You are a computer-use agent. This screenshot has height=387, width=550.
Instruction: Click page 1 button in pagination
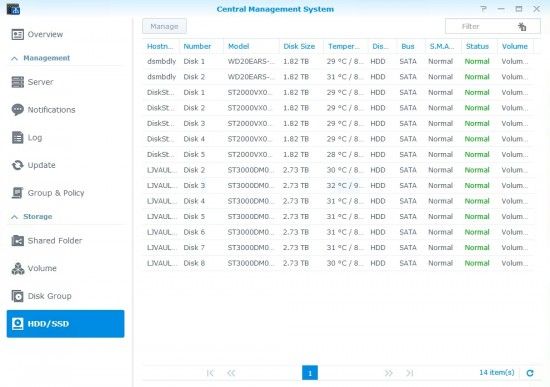click(310, 373)
